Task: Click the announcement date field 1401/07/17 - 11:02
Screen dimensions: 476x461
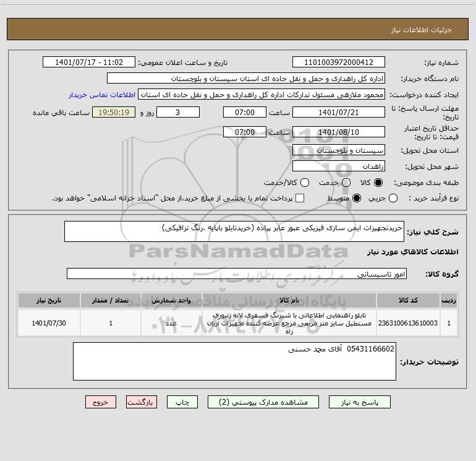Action: [89, 62]
